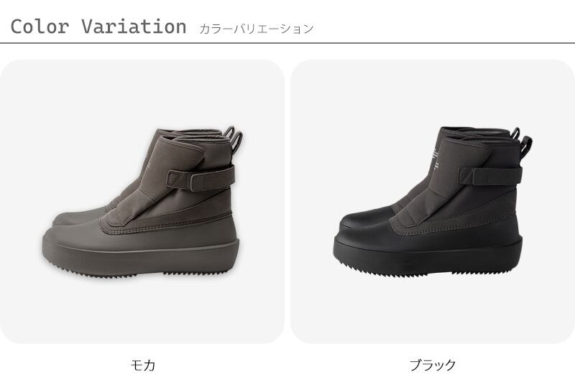Click empty gray area below the black boot
Viewport: 575px width, 392px height.
click(433, 309)
